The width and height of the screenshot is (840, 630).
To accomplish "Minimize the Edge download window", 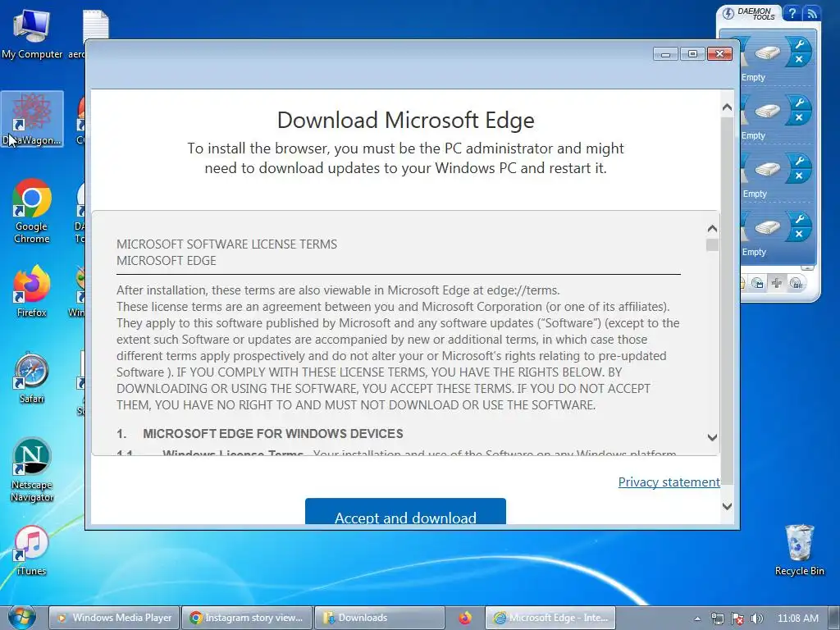I will (x=665, y=54).
